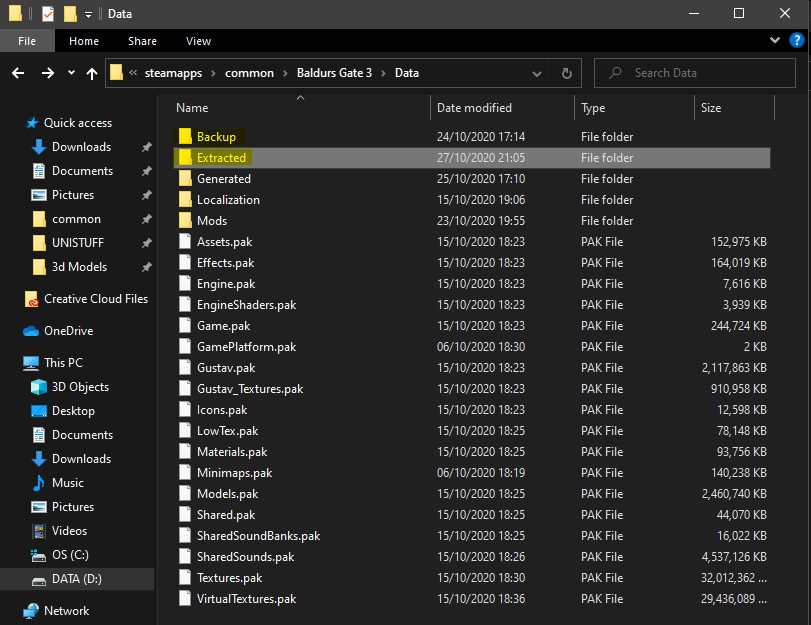Sort by Size column header
Viewport: 811px width, 625px height.
(x=711, y=108)
